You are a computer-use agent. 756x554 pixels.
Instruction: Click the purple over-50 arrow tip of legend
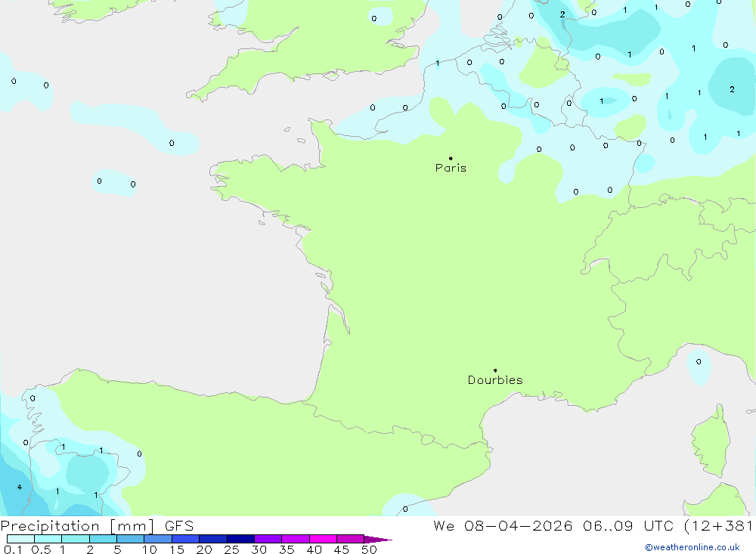point(378,539)
